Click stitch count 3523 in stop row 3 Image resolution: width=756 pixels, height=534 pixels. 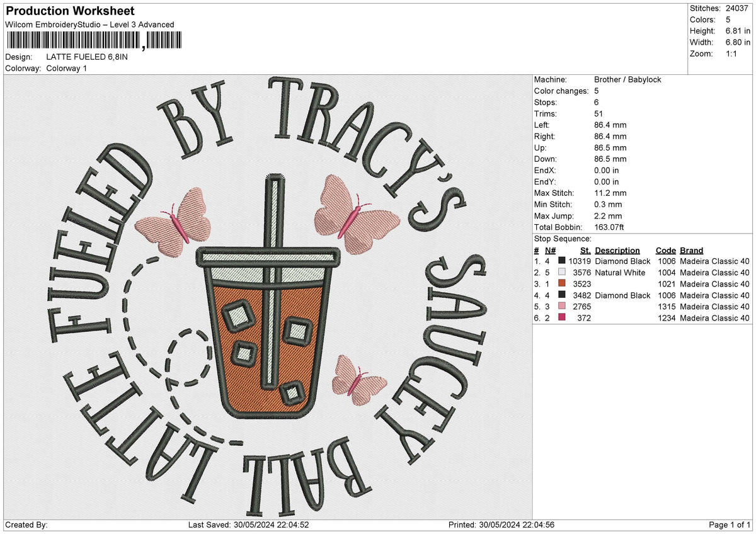[x=582, y=284]
